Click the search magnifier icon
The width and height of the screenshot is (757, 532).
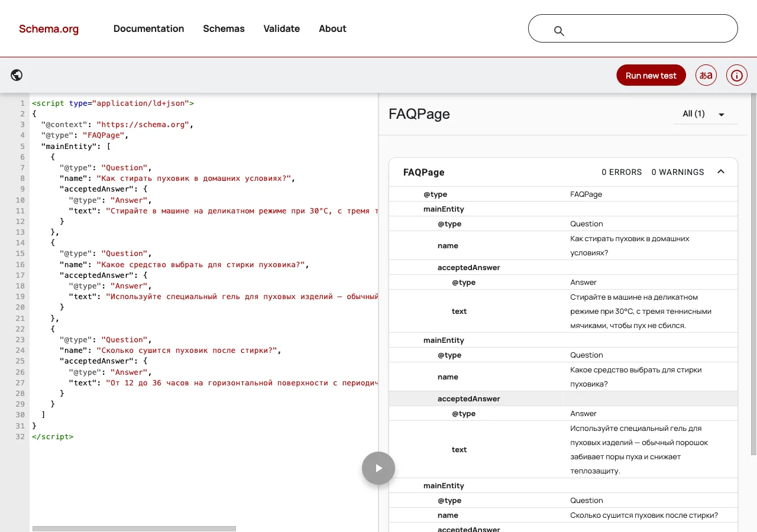pos(559,31)
